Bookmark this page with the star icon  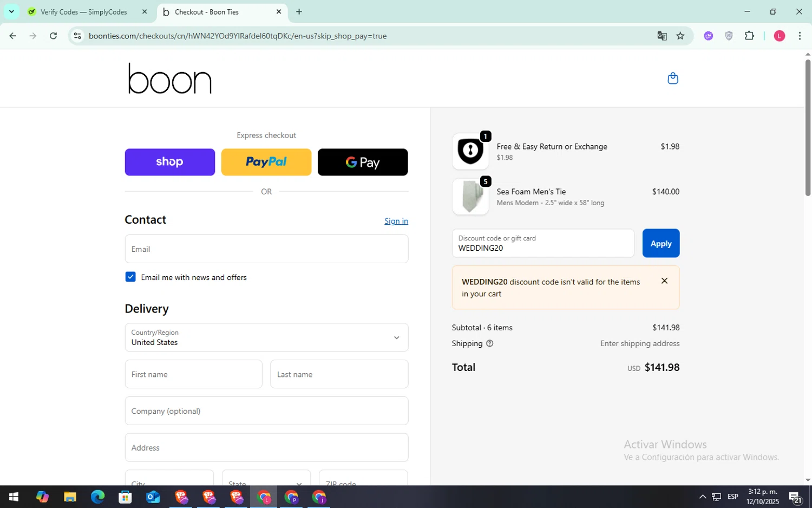(x=680, y=36)
